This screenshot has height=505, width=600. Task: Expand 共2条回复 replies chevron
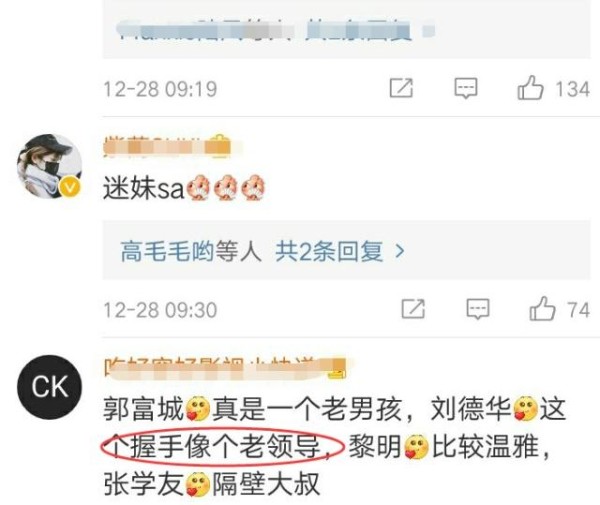pos(400,251)
